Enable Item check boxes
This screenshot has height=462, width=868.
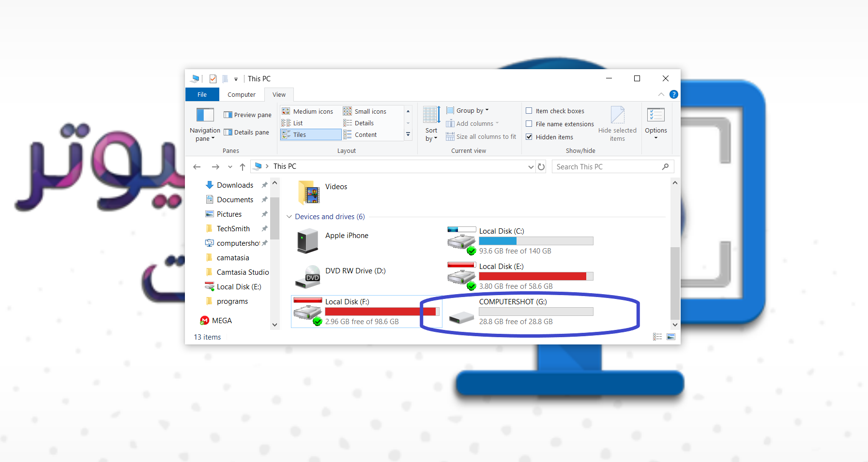point(529,111)
